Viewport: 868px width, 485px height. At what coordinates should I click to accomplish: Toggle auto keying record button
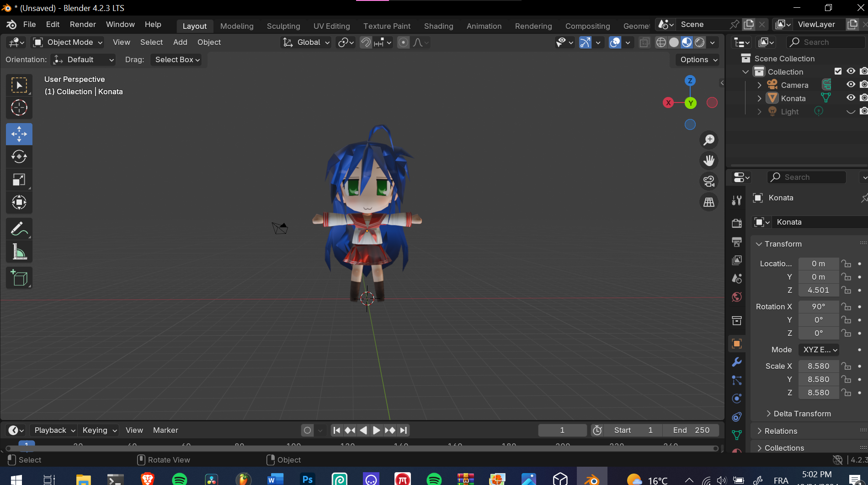307,430
